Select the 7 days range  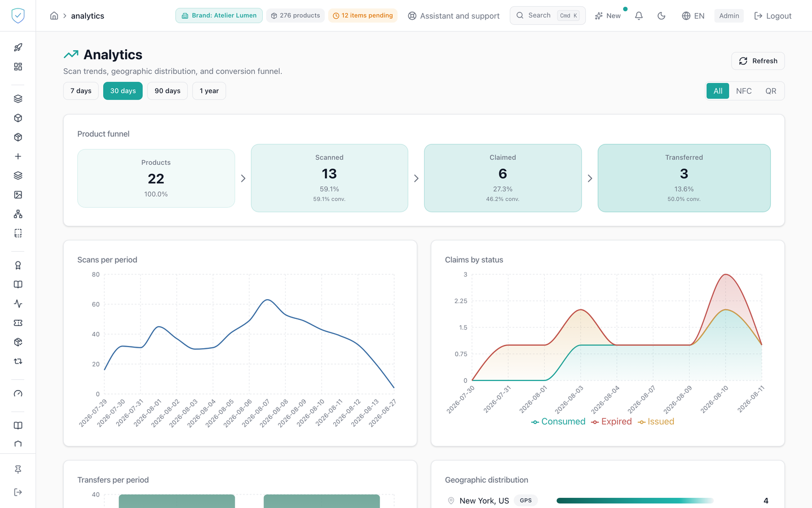pos(81,91)
